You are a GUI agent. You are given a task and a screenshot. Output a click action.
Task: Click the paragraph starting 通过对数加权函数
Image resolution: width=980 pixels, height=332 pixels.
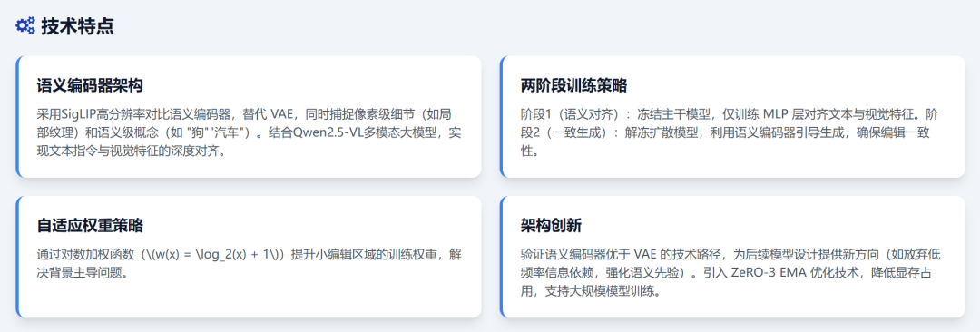tap(250, 264)
